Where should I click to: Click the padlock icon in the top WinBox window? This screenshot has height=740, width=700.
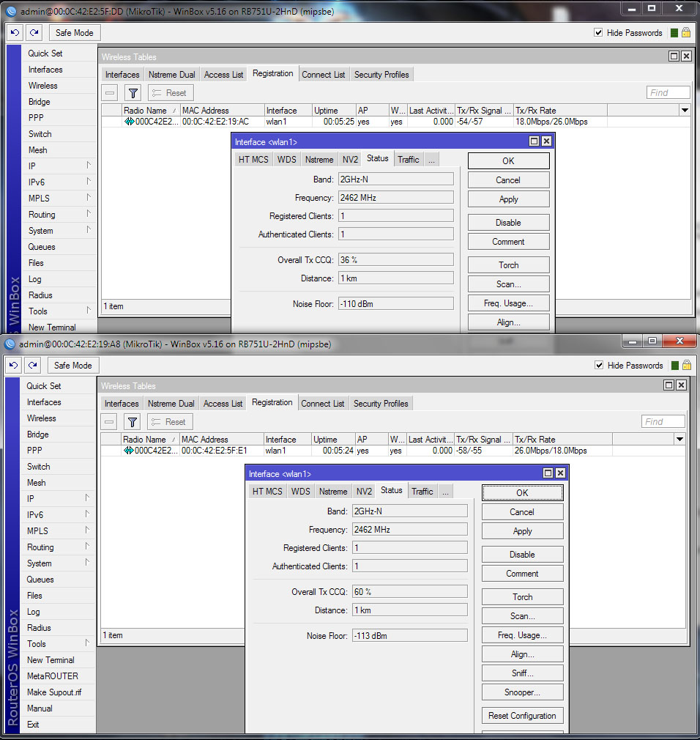click(x=686, y=32)
